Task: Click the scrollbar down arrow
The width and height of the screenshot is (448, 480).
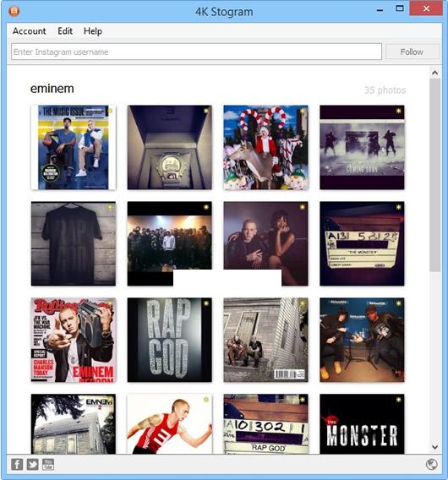Action: [434, 447]
